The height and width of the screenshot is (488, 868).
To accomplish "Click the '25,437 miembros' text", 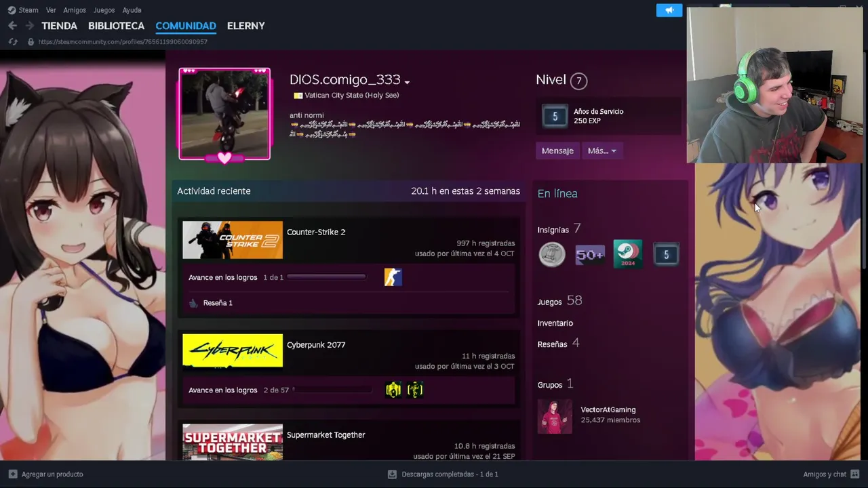I will [610, 420].
